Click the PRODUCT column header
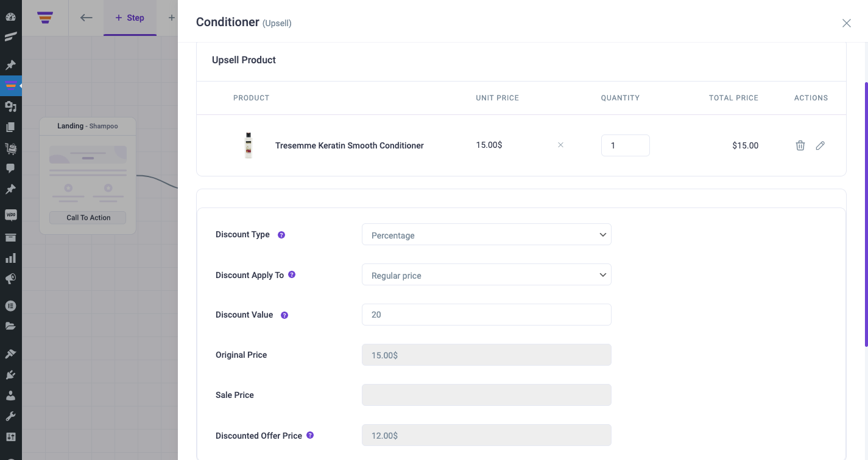 click(x=251, y=98)
